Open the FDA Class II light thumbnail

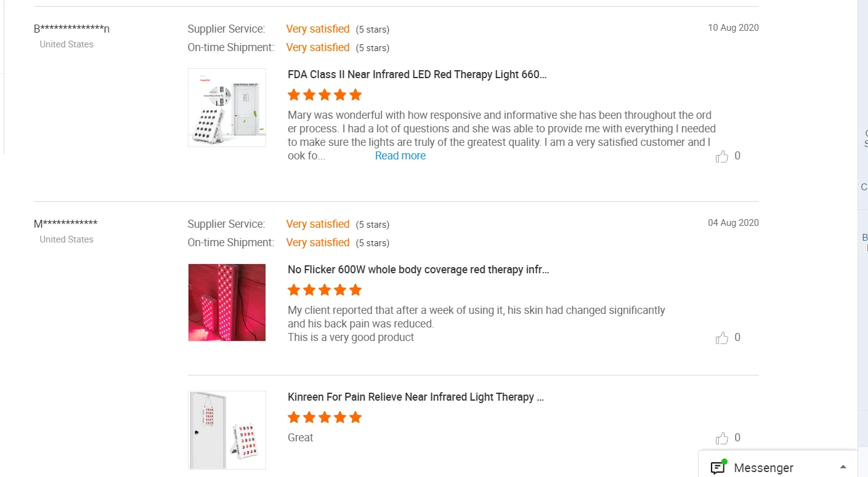(227, 108)
